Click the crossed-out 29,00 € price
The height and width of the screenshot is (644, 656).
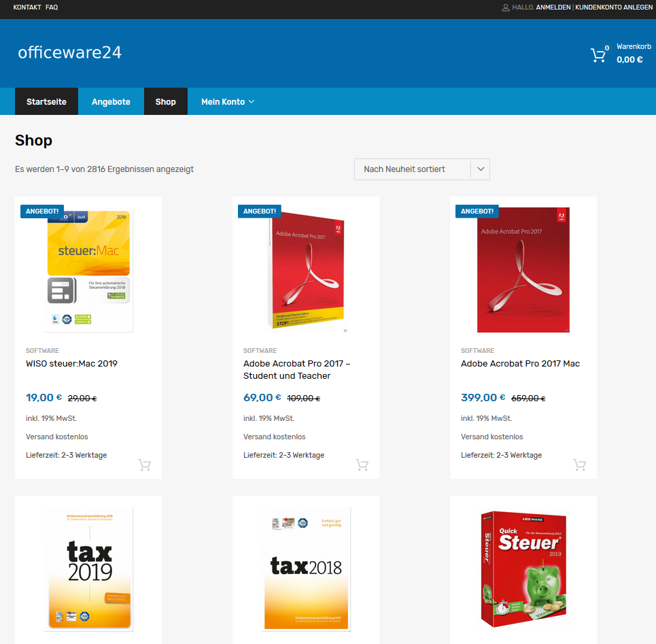(82, 399)
